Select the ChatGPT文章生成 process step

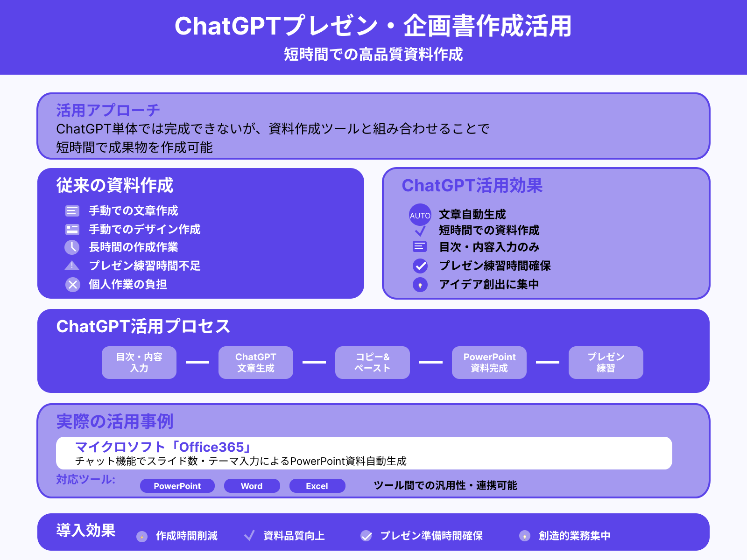coord(256,362)
